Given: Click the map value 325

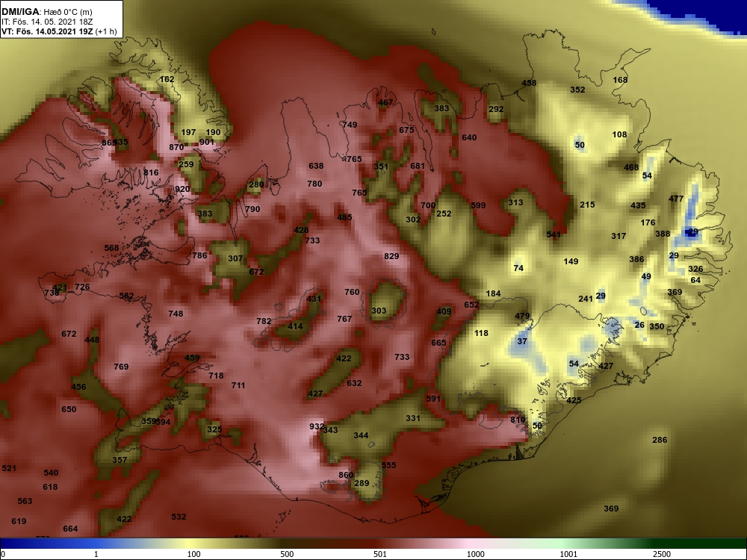Looking at the screenshot, I should coord(214,429).
